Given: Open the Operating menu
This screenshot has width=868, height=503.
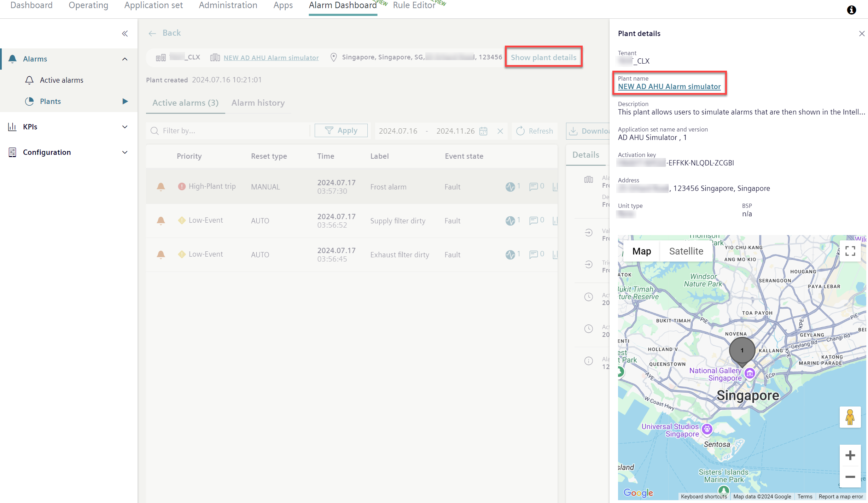Looking at the screenshot, I should click(x=88, y=5).
